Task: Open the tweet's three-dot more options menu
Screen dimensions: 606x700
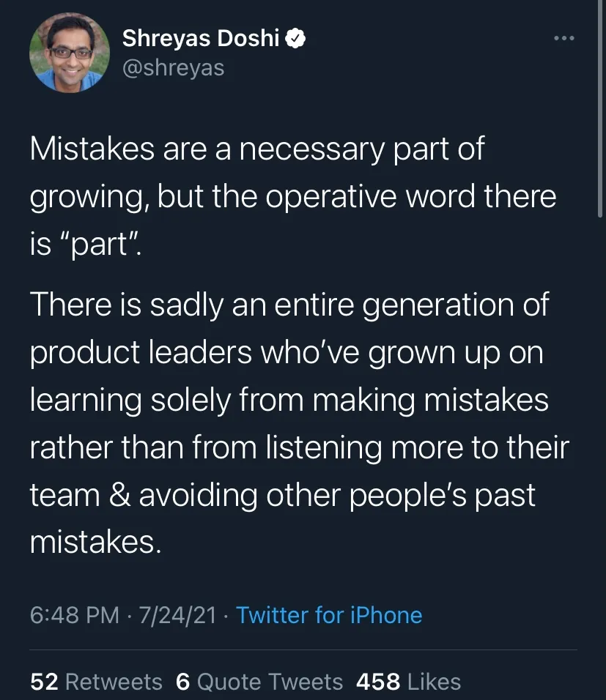Action: (564, 38)
